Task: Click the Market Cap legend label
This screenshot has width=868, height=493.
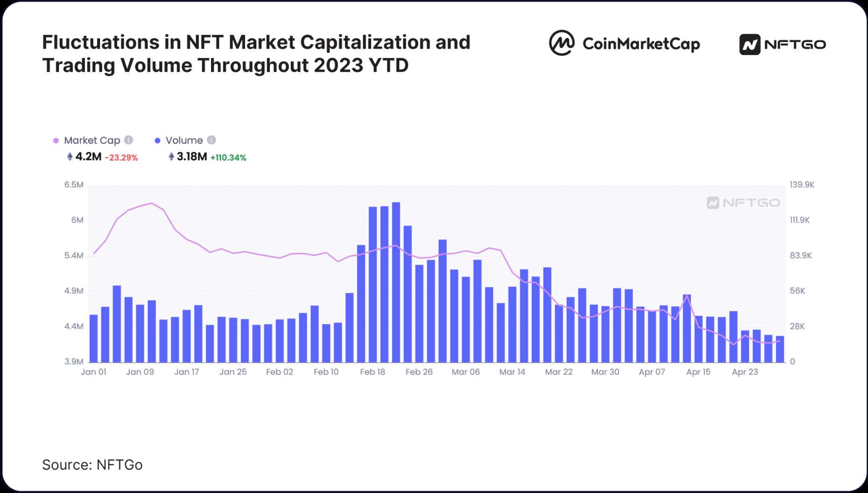Action: tap(92, 141)
